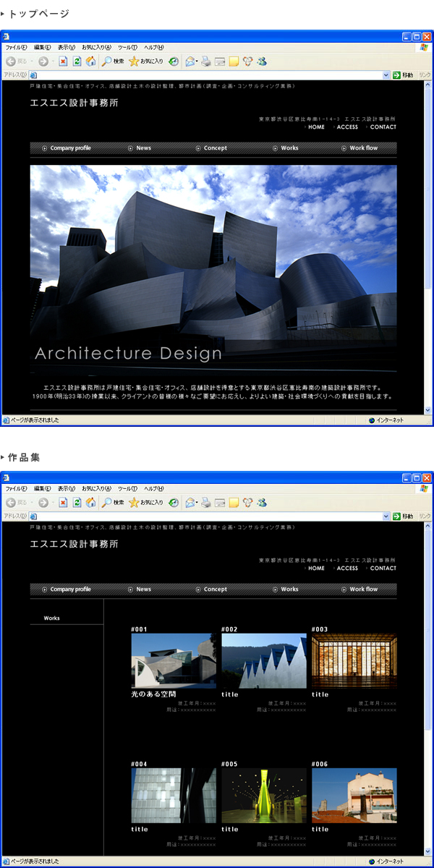
Task: Open thumbnail #002 white zigzag building
Action: 264,661
